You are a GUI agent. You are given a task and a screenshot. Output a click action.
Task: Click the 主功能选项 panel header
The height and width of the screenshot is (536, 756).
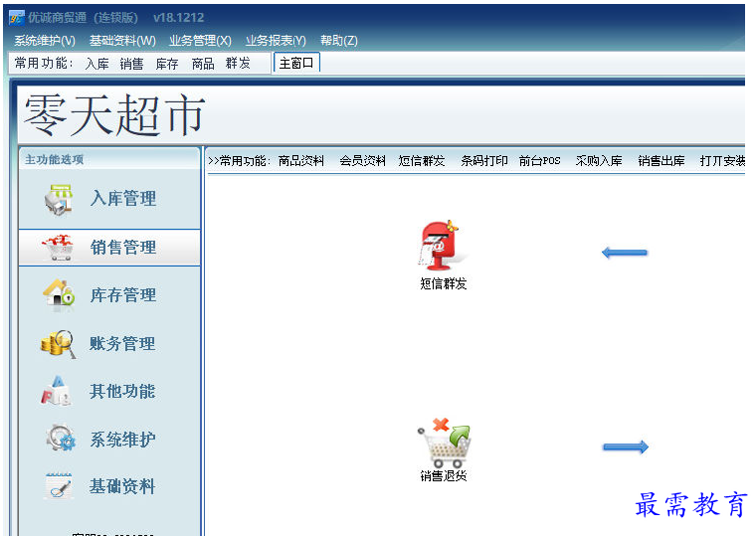55,159
